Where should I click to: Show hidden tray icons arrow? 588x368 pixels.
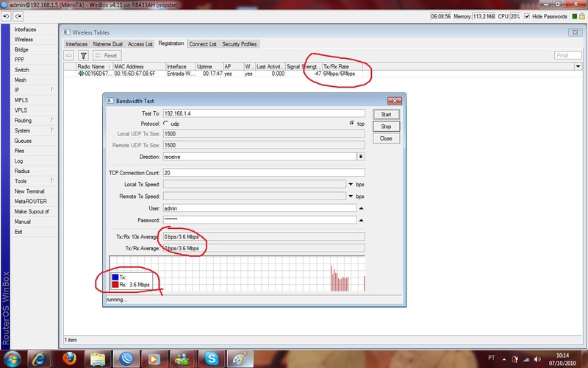pyautogui.click(x=503, y=359)
